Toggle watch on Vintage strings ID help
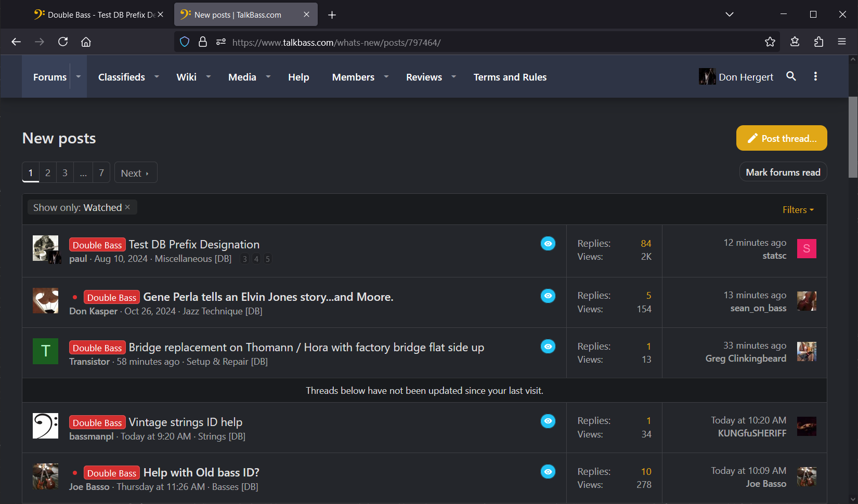Screen dimensions: 858x504 click(x=548, y=421)
